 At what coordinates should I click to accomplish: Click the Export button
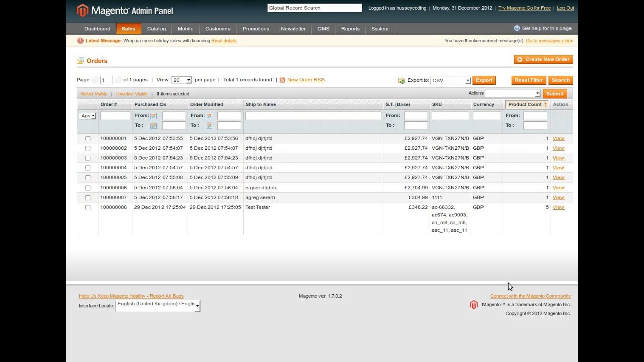click(484, 80)
